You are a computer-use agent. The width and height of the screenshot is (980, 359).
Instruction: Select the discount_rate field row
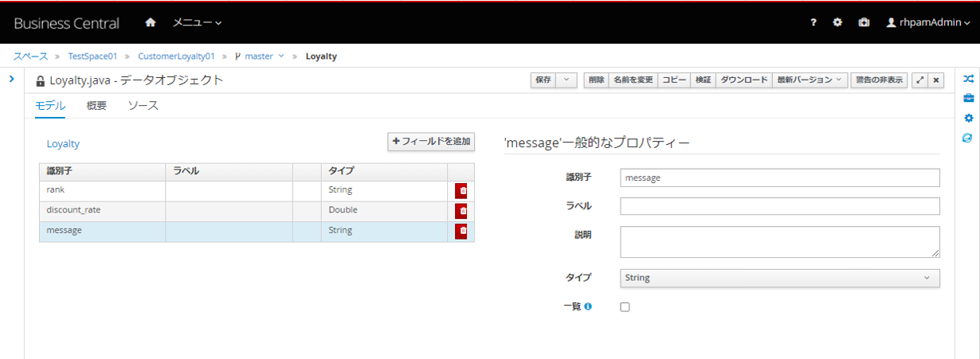point(257,211)
